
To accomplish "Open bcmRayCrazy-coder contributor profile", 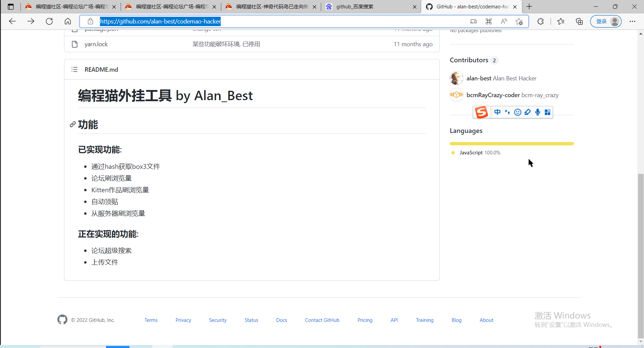I will (x=493, y=95).
